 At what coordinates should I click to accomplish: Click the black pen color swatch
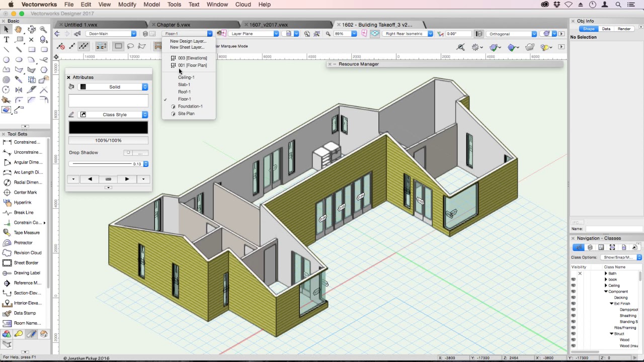tap(108, 127)
